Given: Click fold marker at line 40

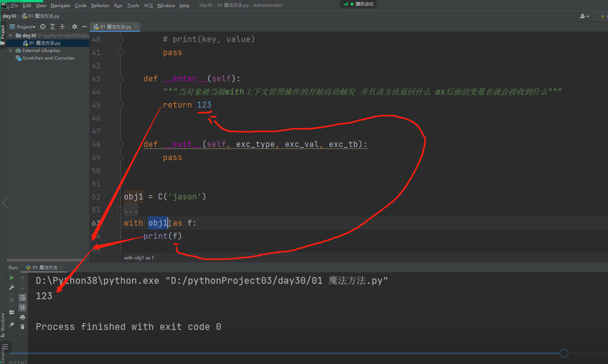Looking at the screenshot, I should click(120, 39).
